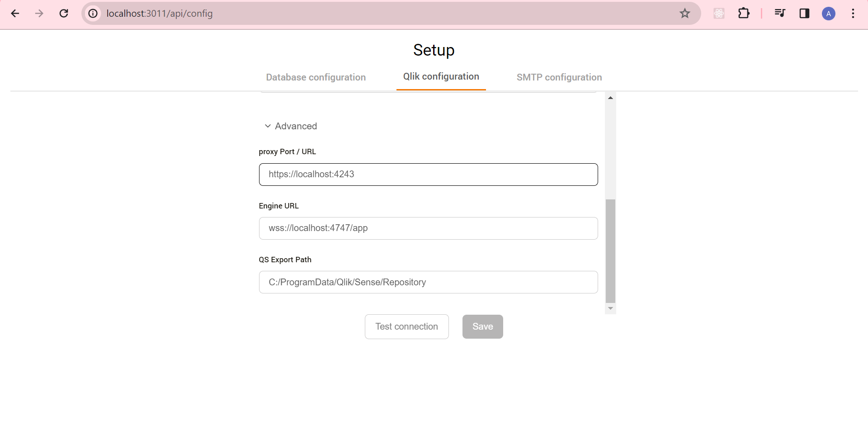868x430 pixels.
Task: Click inside the Engine URL field
Action: point(428,228)
